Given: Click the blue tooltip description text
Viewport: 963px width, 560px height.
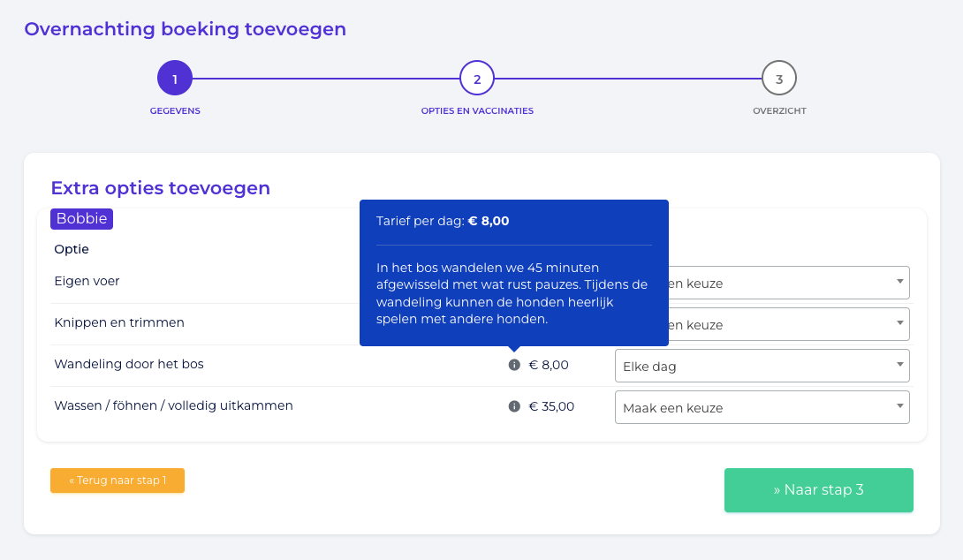Looking at the screenshot, I should (512, 293).
